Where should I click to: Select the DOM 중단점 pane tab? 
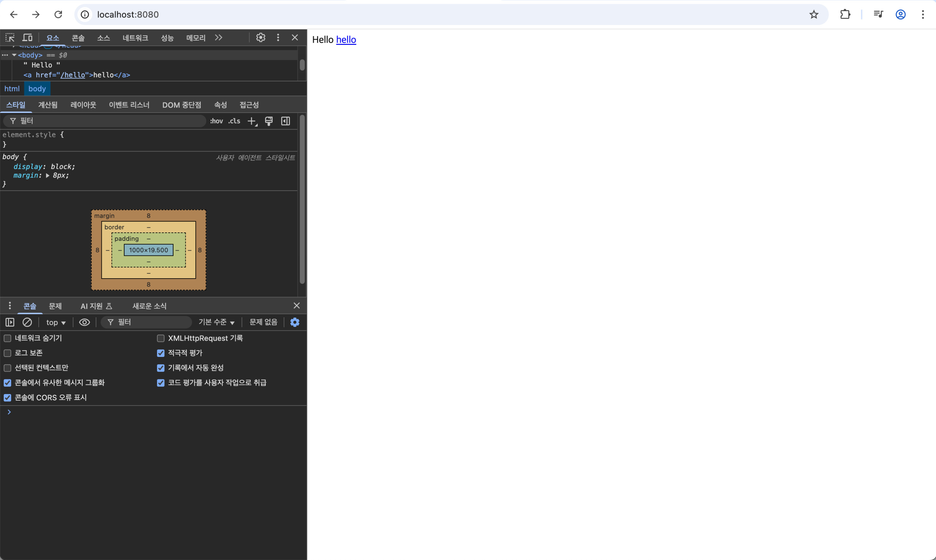pyautogui.click(x=182, y=105)
